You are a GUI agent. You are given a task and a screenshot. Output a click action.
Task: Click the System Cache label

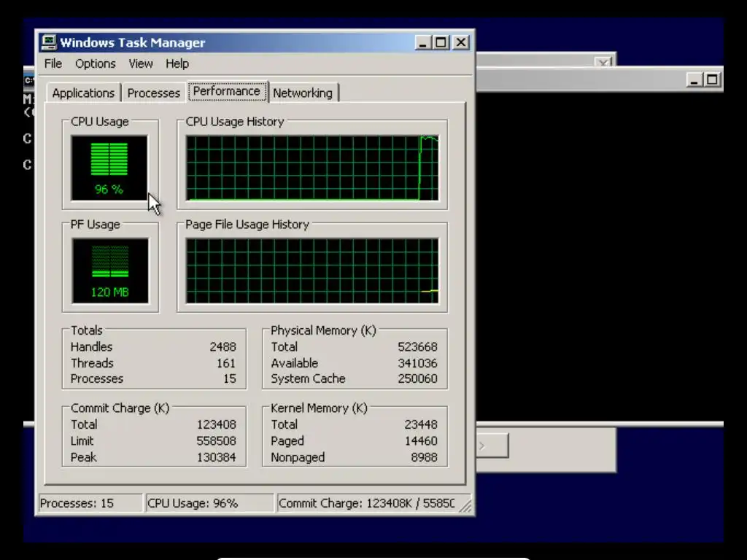tap(308, 379)
